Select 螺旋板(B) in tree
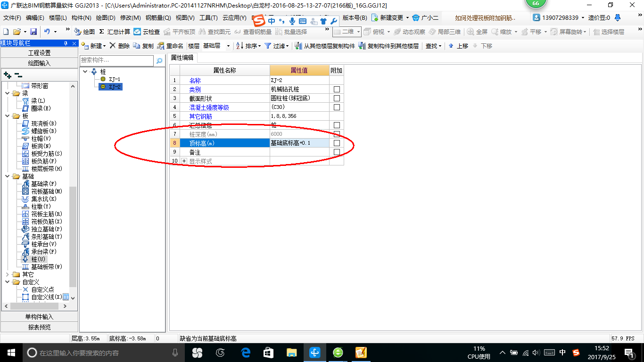Image resolution: width=644 pixels, height=362 pixels. point(44,131)
